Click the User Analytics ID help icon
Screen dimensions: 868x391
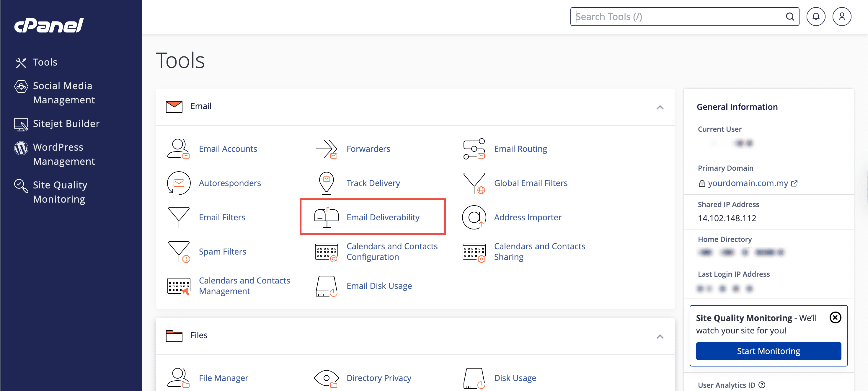tap(761, 385)
